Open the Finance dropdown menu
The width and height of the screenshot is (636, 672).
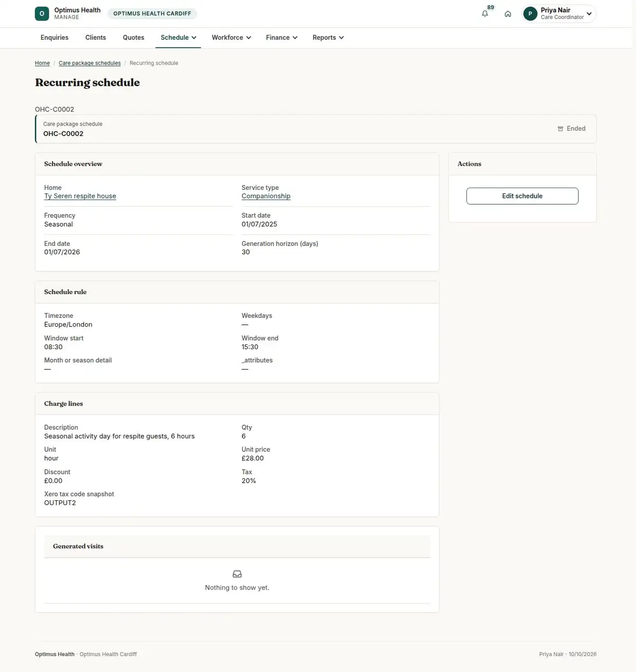click(281, 38)
